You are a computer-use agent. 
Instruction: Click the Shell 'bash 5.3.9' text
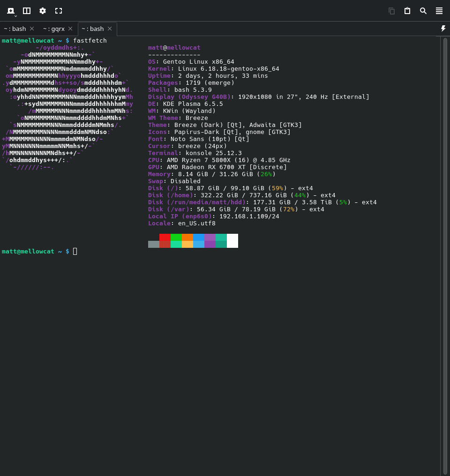(193, 89)
